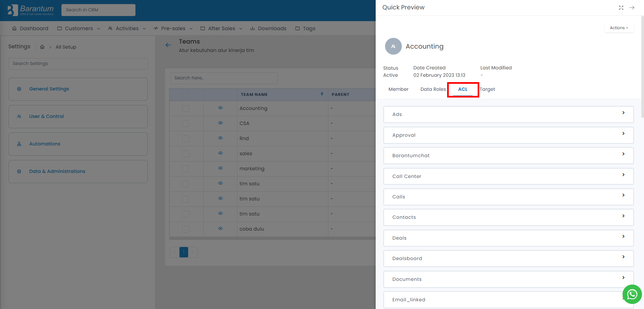Open the Customers menu
Image resolution: width=644 pixels, height=309 pixels.
(x=78, y=28)
